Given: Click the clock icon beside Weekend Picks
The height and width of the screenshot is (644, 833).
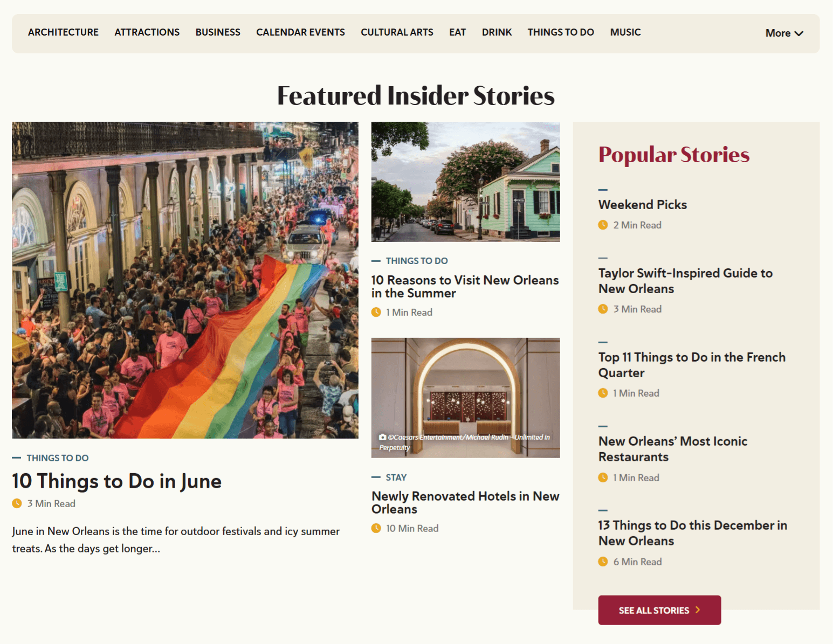Looking at the screenshot, I should coord(602,225).
